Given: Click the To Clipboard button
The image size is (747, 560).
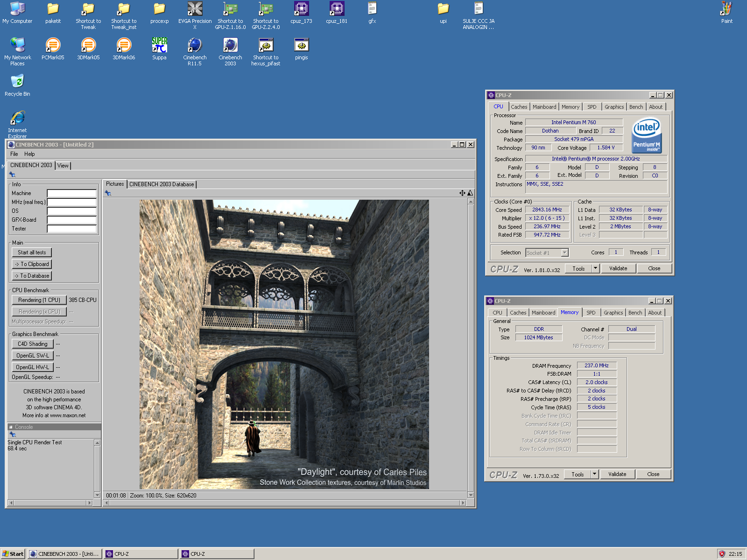Looking at the screenshot, I should click(32, 264).
